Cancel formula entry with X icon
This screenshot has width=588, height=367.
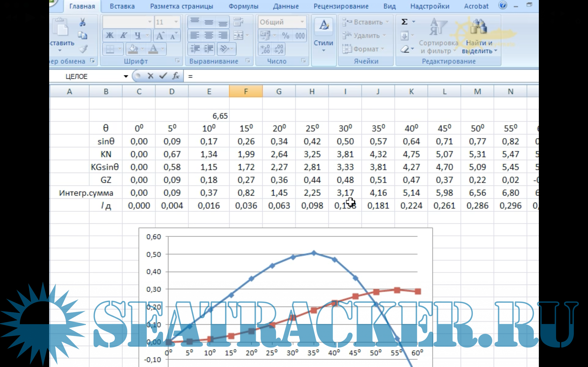coord(150,76)
